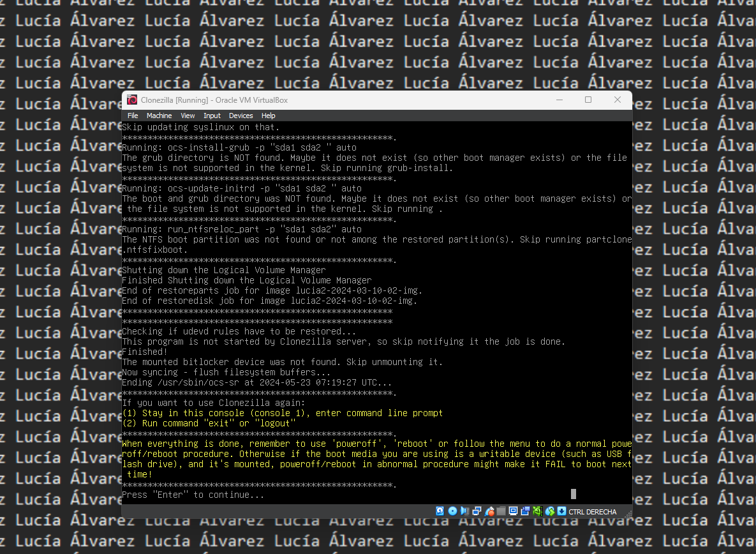Click the Clonezilla app icon in title bar
756x554 pixels.
(x=132, y=100)
